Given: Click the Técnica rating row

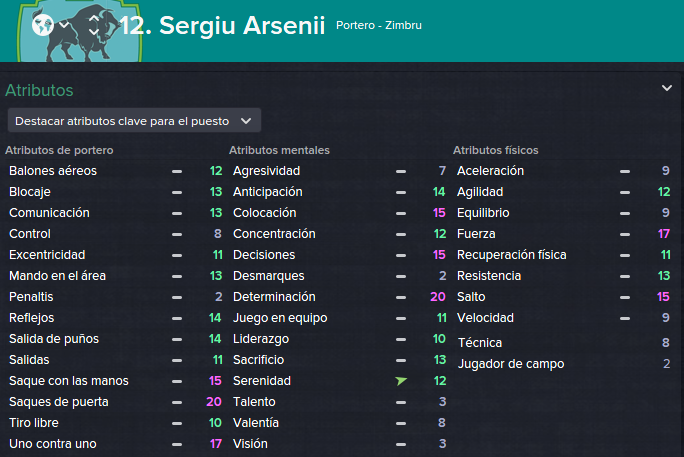Looking at the screenshot, I should tap(564, 343).
